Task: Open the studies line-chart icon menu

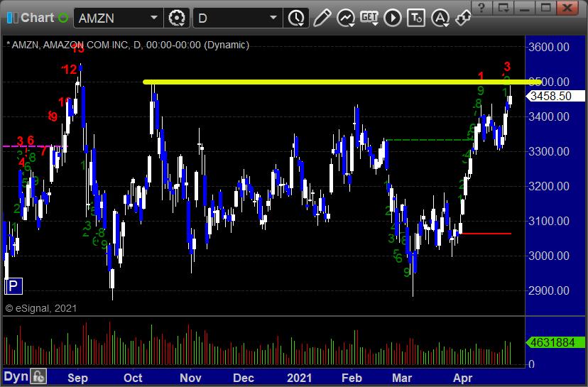Action: point(346,18)
